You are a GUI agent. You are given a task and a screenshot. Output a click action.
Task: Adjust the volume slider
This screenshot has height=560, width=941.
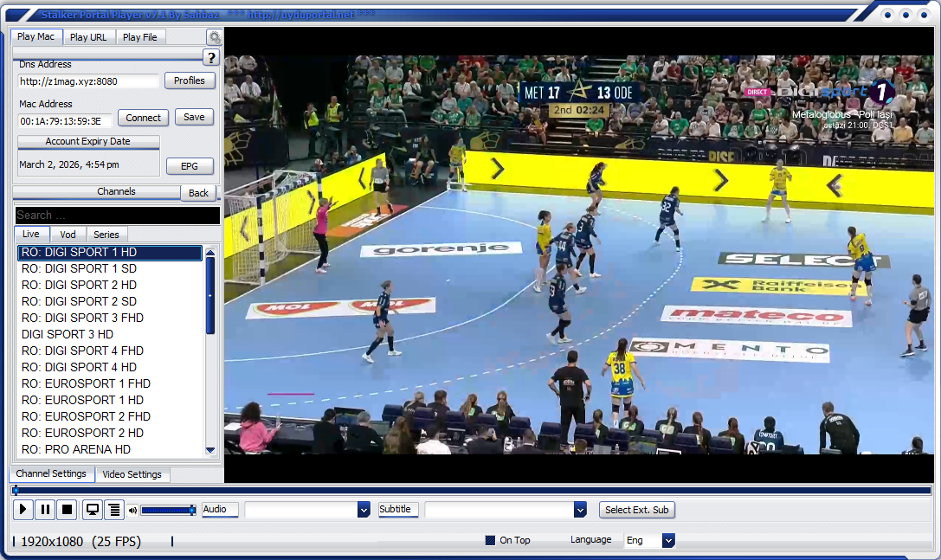pos(168,510)
